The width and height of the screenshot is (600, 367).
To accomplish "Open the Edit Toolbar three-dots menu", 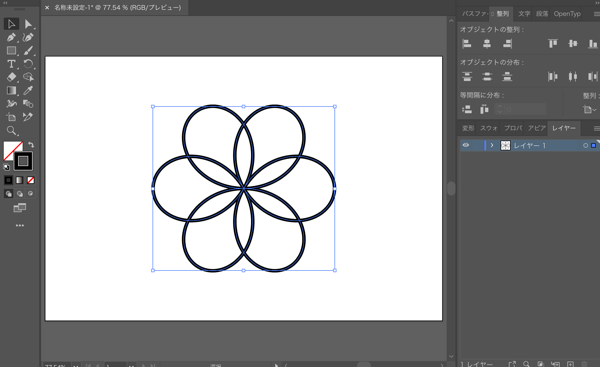I will 20,226.
